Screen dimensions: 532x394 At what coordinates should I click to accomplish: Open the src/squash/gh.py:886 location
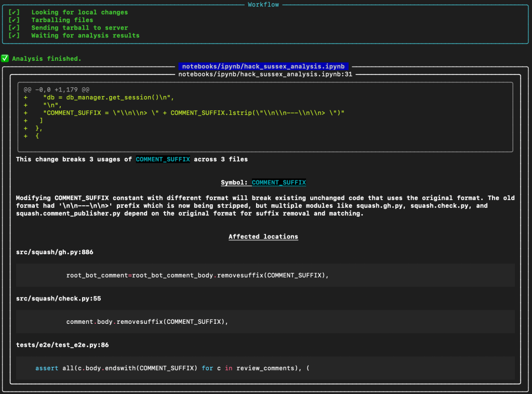click(x=55, y=252)
